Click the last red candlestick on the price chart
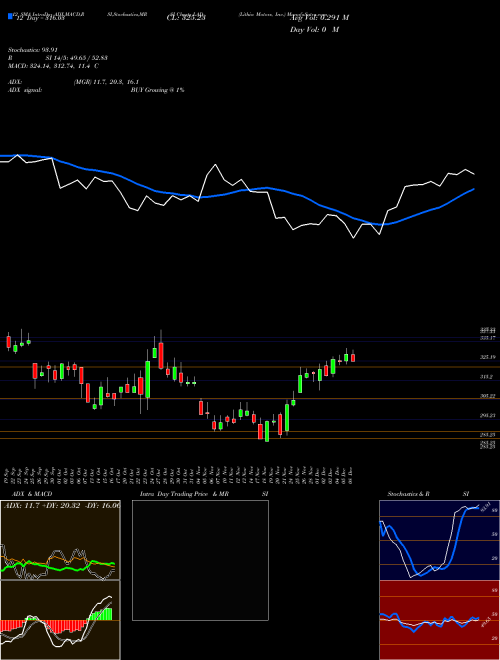 353,357
